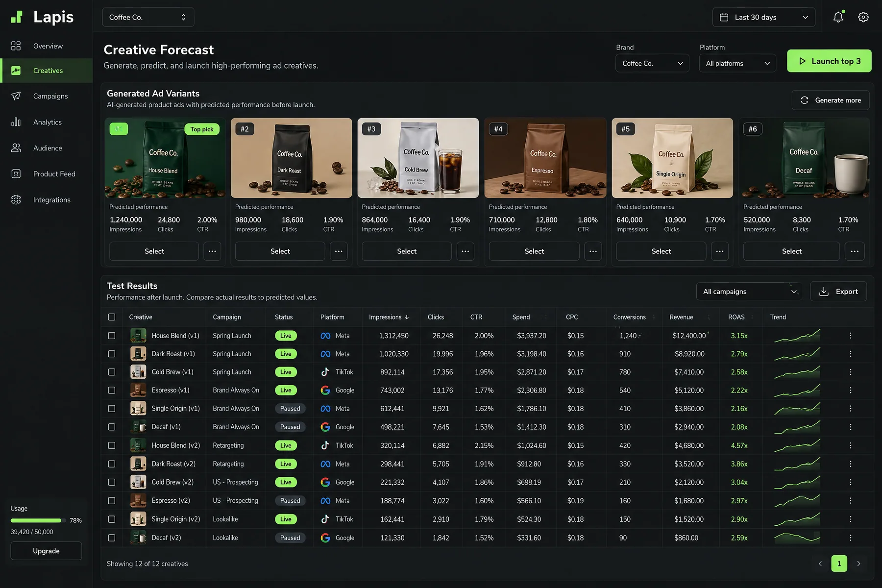
Task: Select the Espresso ad variant #4
Action: pyautogui.click(x=534, y=251)
